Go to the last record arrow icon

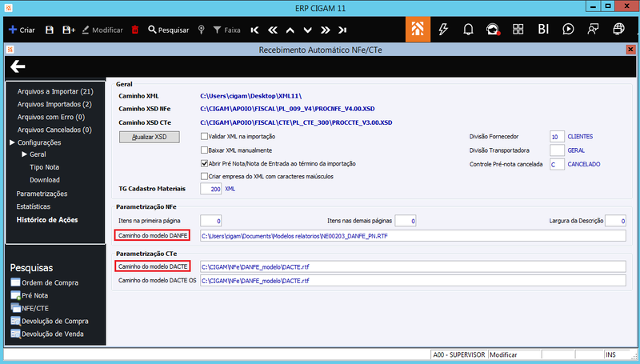point(342,30)
